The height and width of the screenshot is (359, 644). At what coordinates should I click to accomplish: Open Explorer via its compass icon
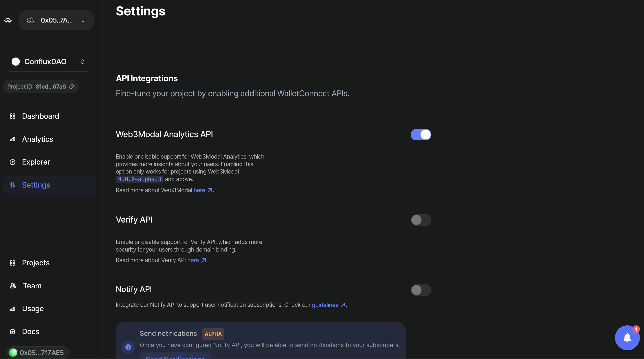tap(13, 162)
